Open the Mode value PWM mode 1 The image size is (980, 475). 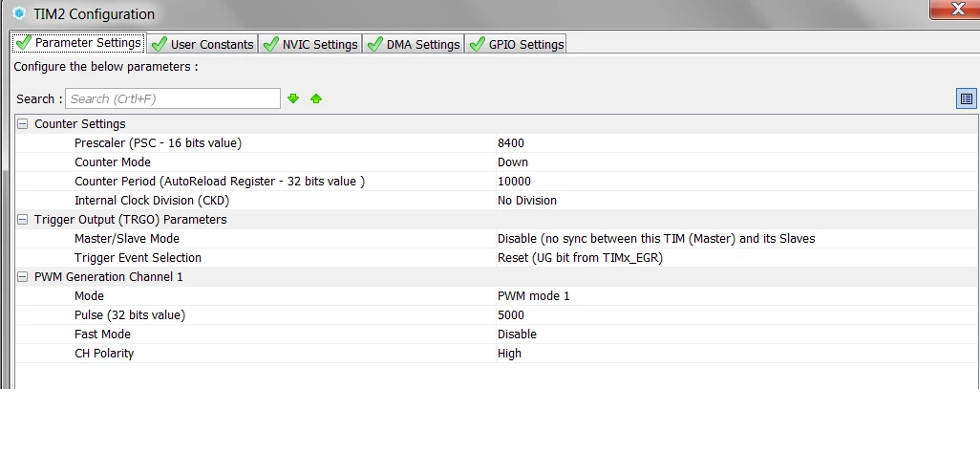pos(534,295)
